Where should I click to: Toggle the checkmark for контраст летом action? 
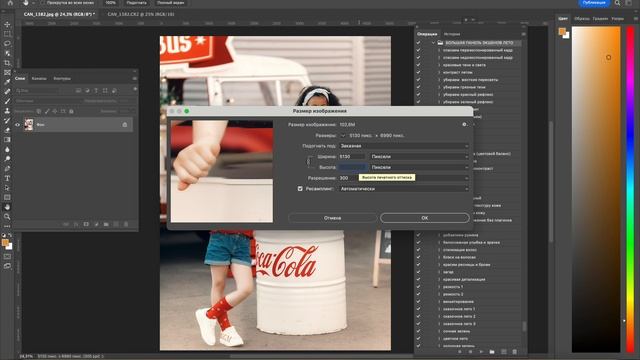(418, 72)
